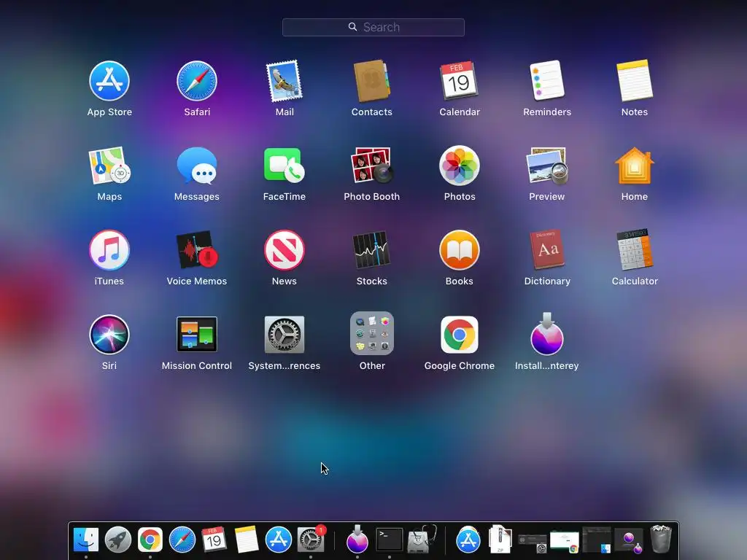The image size is (747, 560).
Task: Launch the Preview app
Action: pos(547,166)
